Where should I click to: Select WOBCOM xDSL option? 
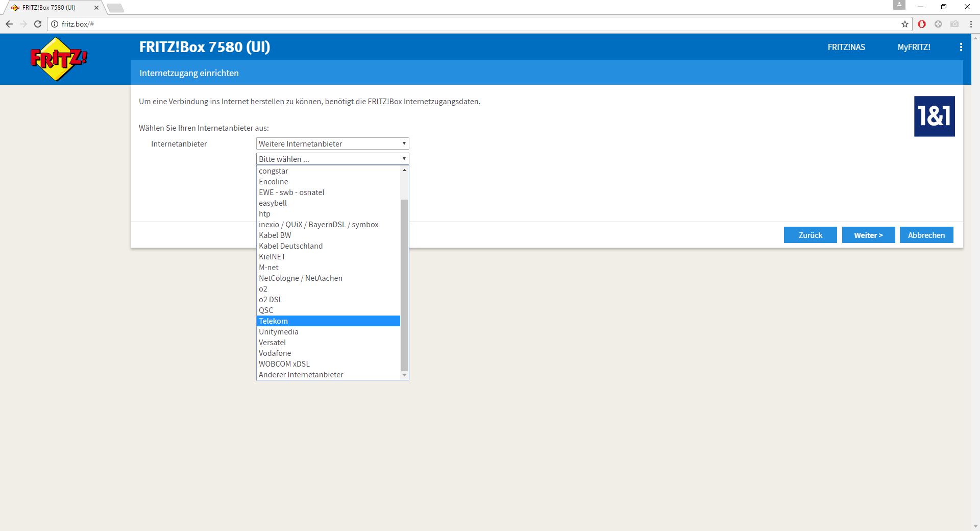(328, 364)
